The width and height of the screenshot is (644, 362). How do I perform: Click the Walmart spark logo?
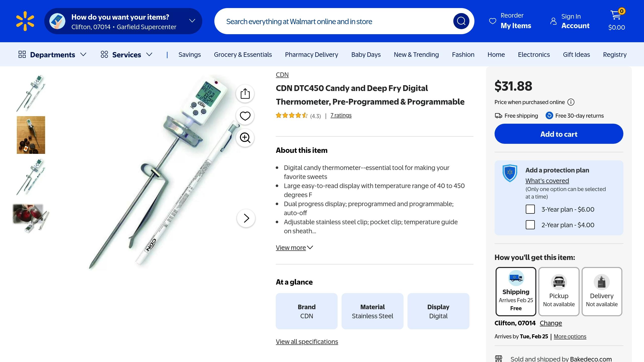pyautogui.click(x=25, y=21)
